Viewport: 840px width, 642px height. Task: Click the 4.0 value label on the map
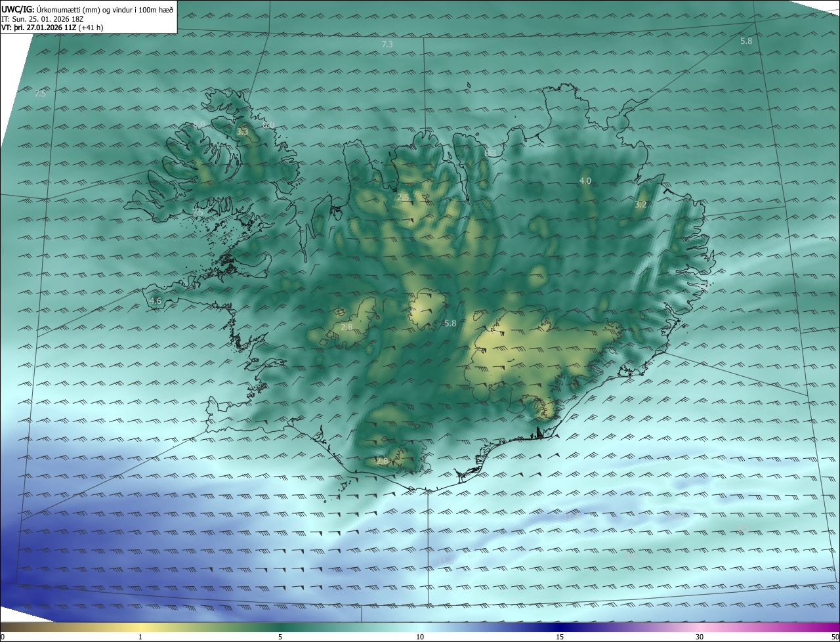point(585,181)
